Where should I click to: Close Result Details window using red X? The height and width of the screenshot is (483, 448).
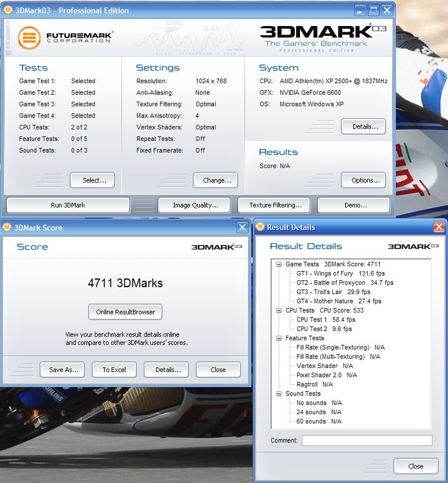(439, 227)
